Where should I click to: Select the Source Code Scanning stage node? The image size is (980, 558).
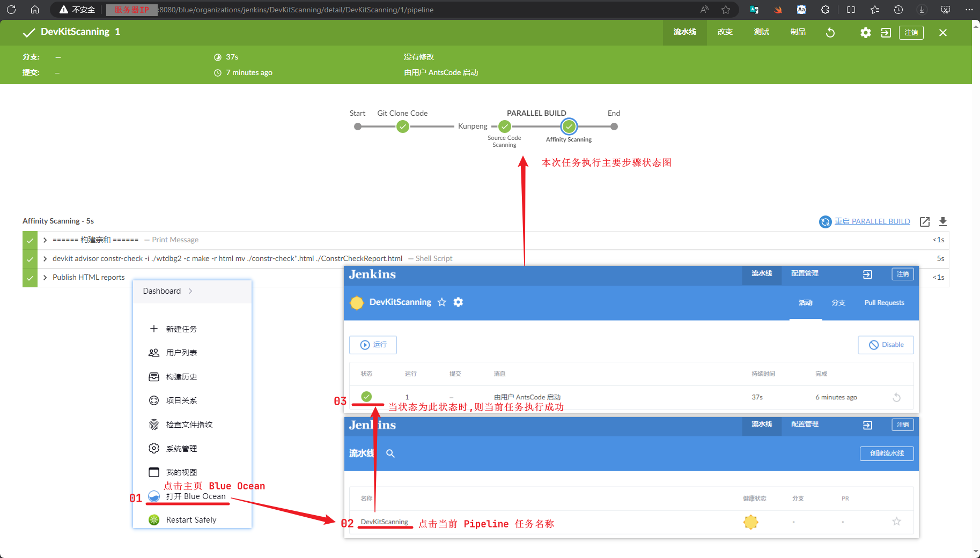pyautogui.click(x=505, y=127)
